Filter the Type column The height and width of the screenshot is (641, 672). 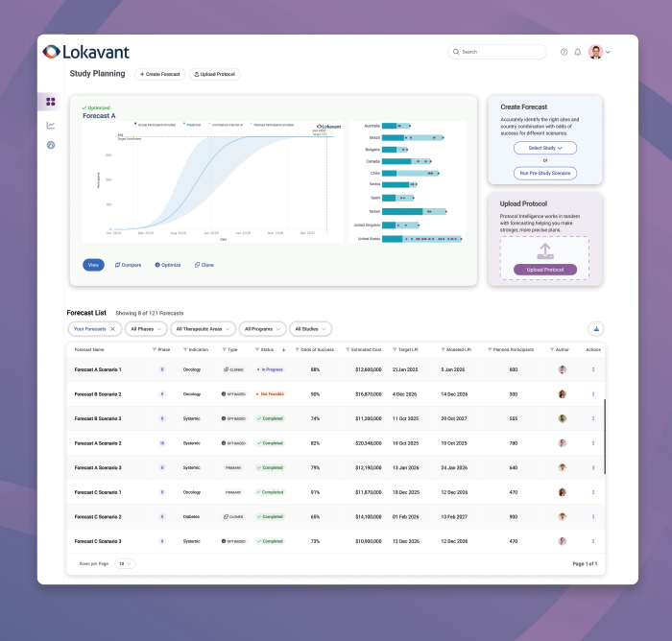click(x=224, y=349)
